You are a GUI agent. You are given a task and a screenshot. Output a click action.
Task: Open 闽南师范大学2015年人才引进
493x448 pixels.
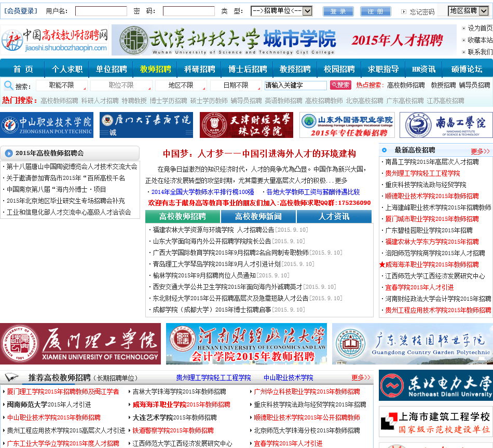pyautogui.click(x=49, y=404)
